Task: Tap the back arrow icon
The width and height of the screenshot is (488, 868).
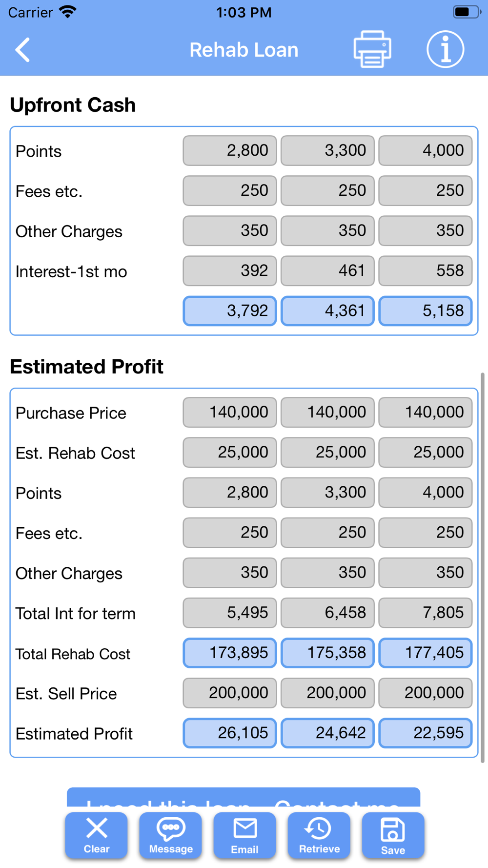Action: click(22, 50)
